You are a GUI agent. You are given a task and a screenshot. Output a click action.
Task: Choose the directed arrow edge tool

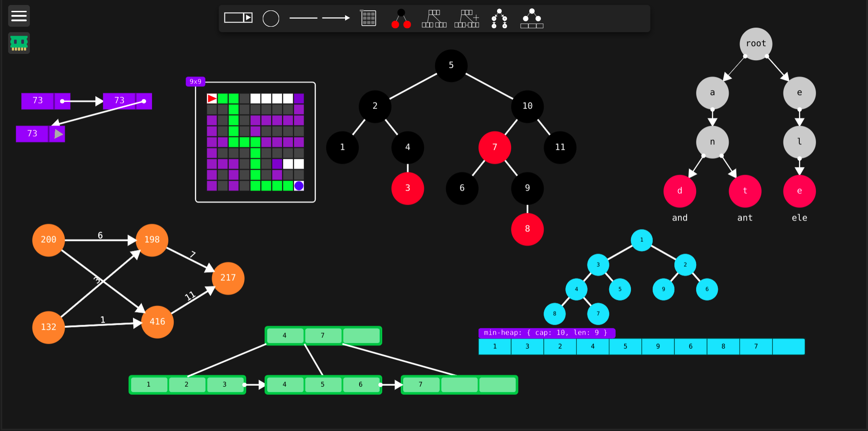tap(336, 18)
